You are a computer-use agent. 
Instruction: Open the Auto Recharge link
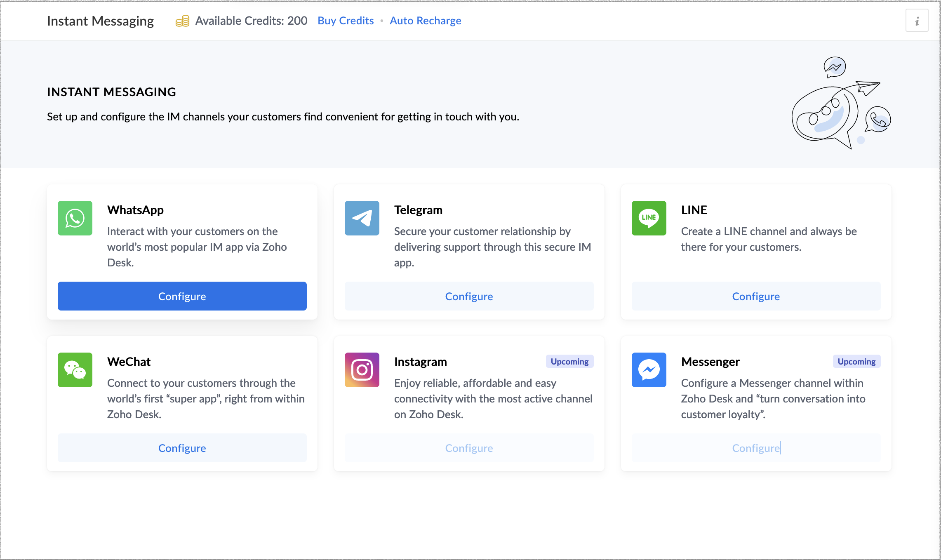coord(426,21)
